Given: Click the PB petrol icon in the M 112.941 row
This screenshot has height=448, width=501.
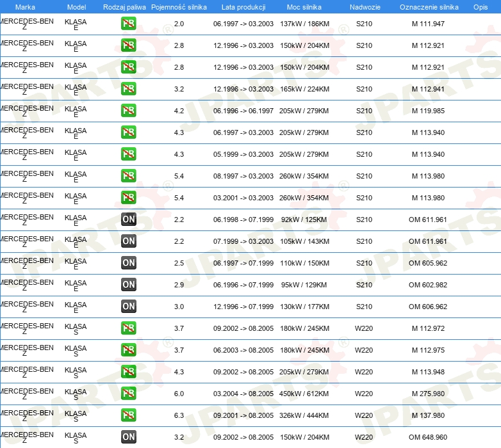Looking at the screenshot, I should (x=129, y=89).
